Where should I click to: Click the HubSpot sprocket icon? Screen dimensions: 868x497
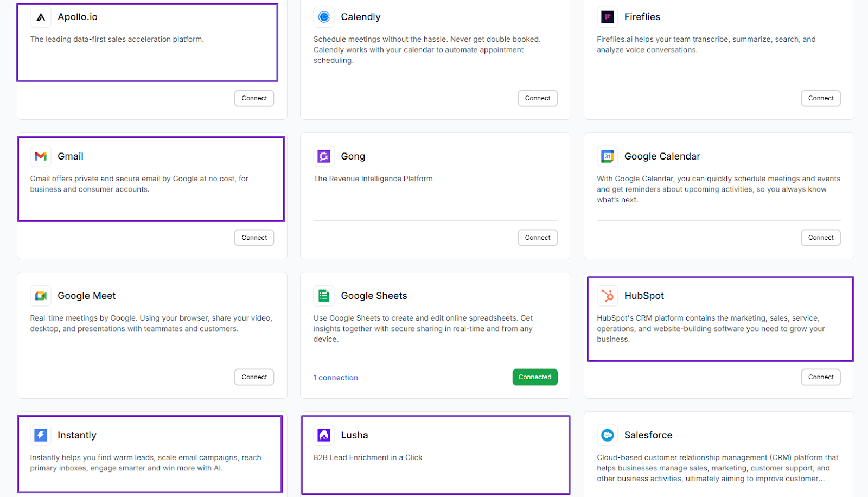[608, 296]
